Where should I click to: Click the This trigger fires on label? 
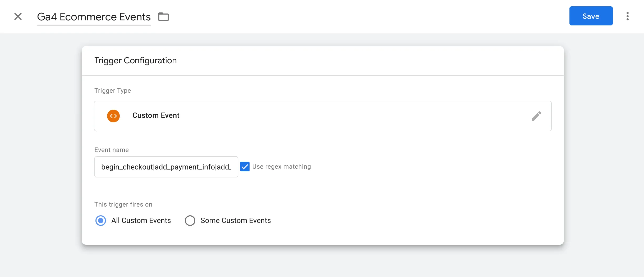[123, 204]
